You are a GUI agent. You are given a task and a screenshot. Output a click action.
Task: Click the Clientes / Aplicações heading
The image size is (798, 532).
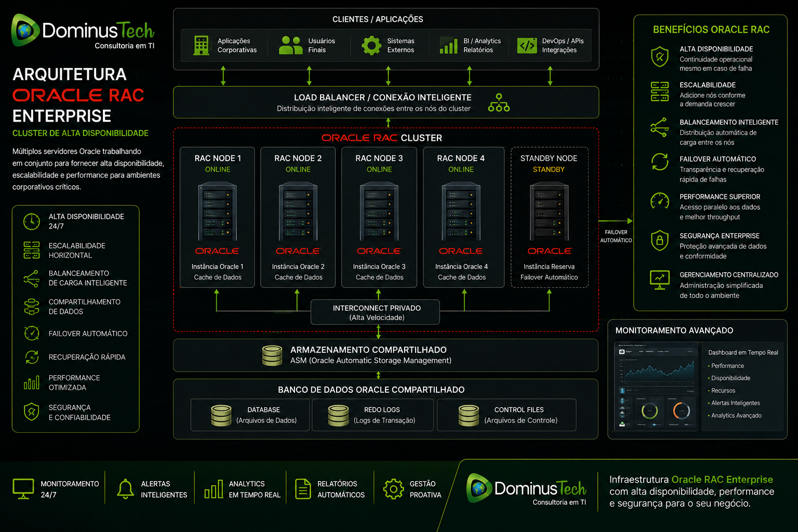tap(378, 19)
